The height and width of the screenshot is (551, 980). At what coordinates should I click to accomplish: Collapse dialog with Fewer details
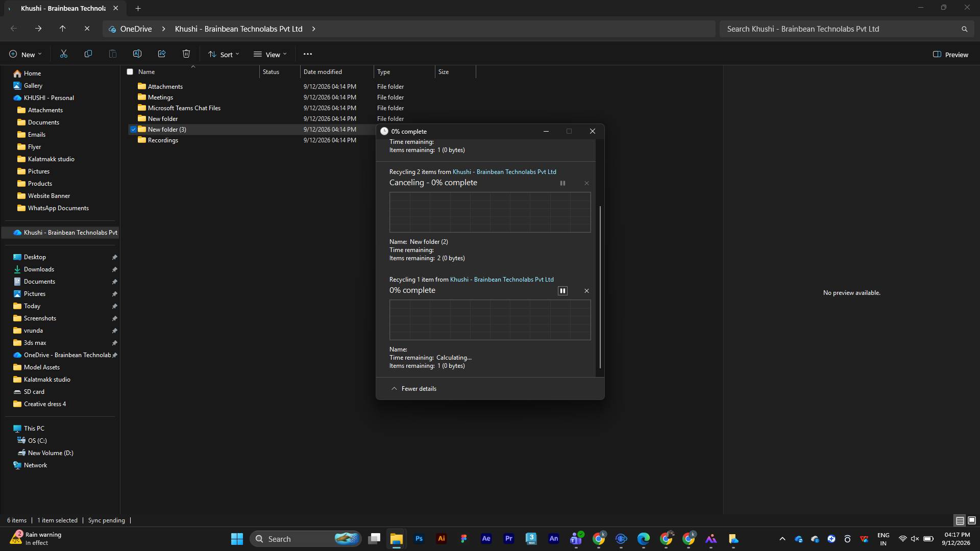click(414, 389)
